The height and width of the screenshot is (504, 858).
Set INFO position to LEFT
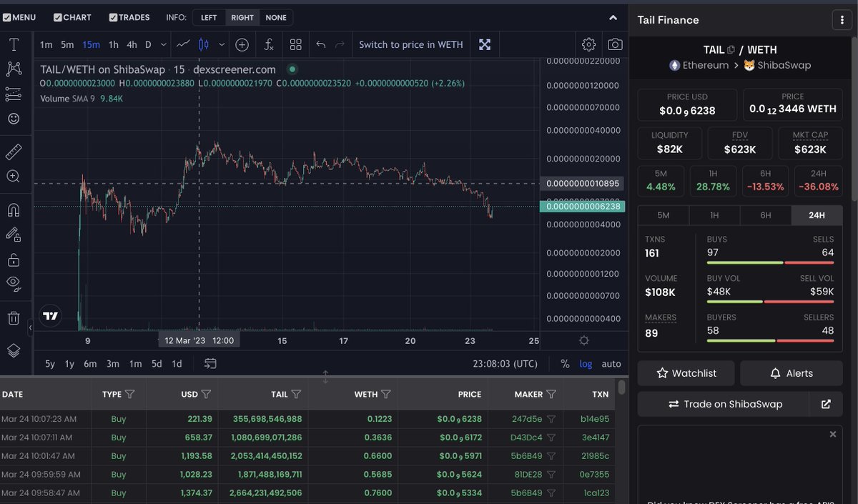pos(209,17)
